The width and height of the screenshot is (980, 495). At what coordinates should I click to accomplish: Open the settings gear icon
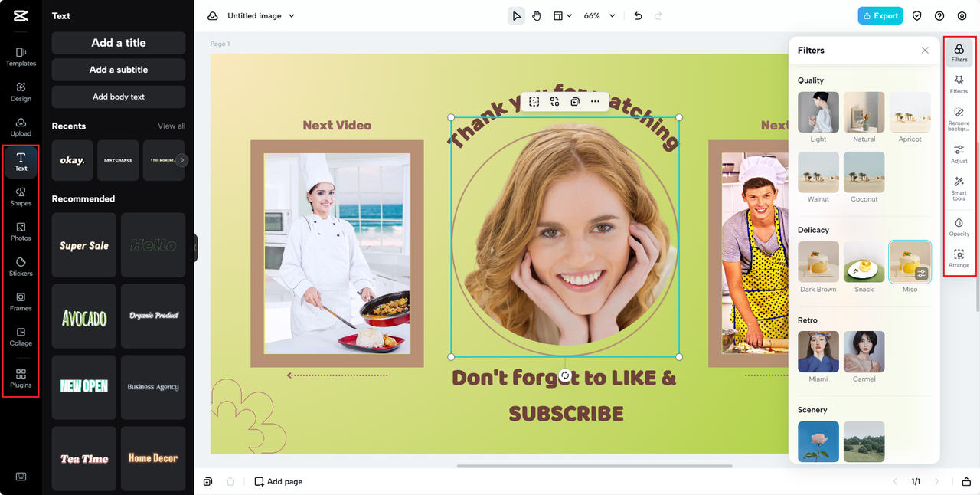(x=962, y=16)
